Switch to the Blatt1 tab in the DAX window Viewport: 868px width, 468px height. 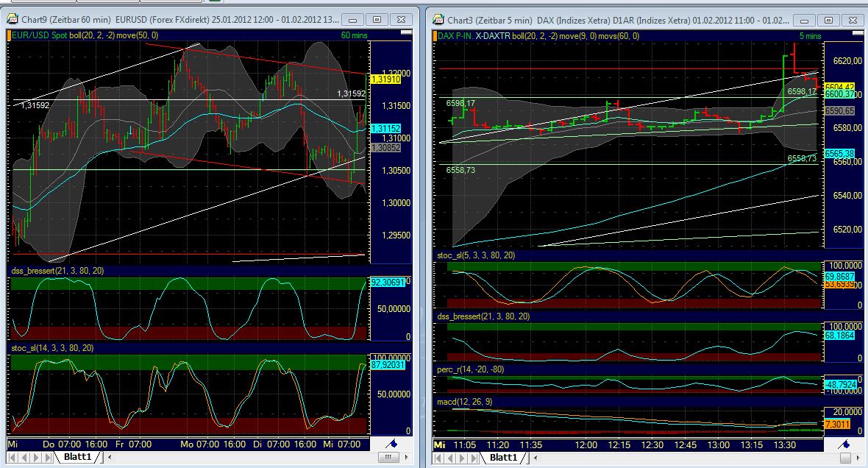504,457
